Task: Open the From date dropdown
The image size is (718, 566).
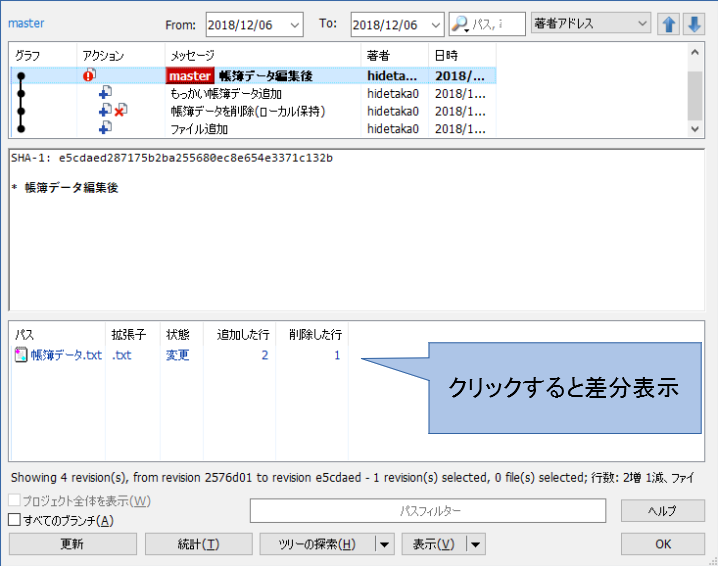Action: pos(295,25)
